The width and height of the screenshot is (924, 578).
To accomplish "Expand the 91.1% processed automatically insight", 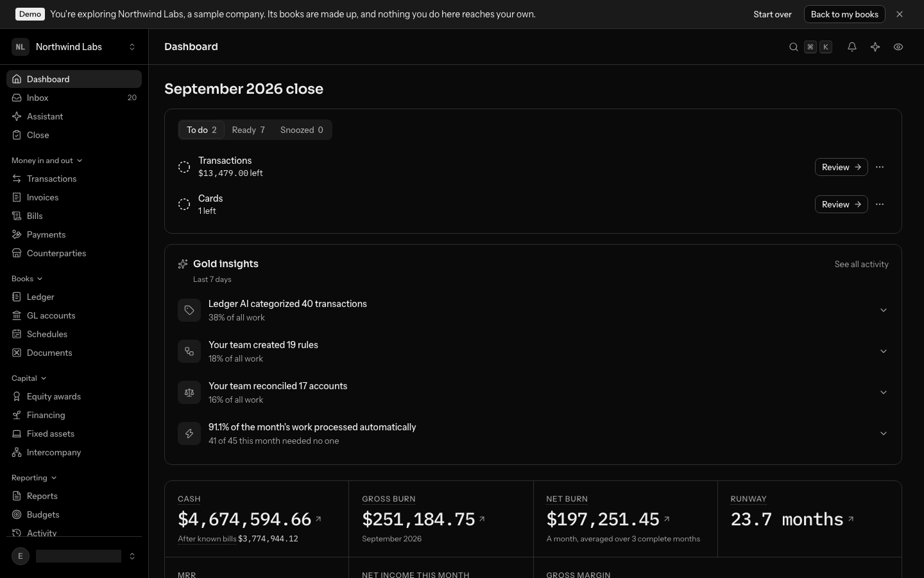I will pyautogui.click(x=533, y=433).
